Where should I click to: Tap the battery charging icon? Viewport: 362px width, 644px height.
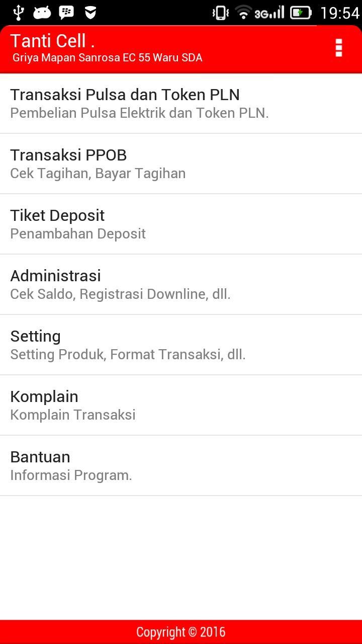(301, 13)
